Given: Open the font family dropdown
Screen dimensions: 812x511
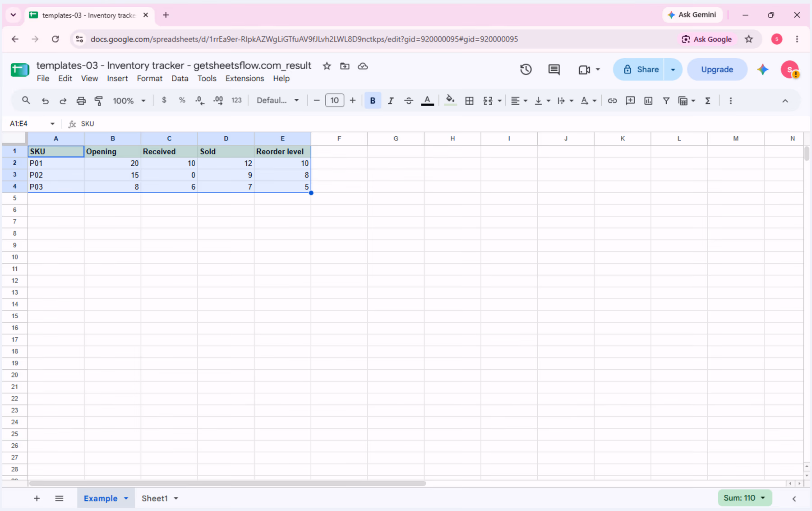Looking at the screenshot, I should pos(278,100).
